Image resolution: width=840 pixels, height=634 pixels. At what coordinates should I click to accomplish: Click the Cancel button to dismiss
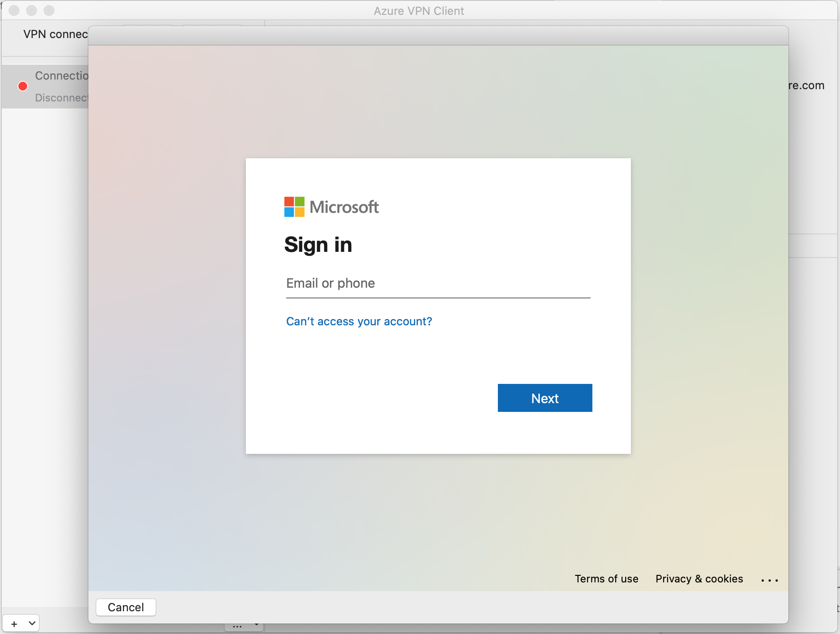pyautogui.click(x=127, y=607)
